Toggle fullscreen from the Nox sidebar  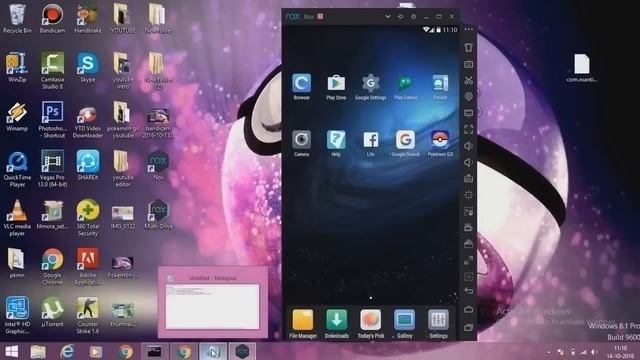469,129
